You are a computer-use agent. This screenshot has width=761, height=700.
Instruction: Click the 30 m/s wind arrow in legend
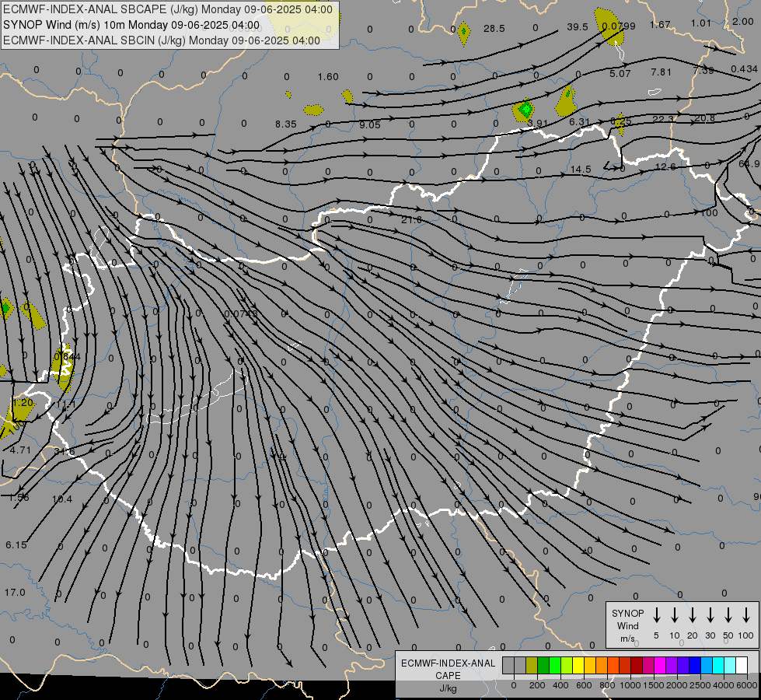point(710,615)
